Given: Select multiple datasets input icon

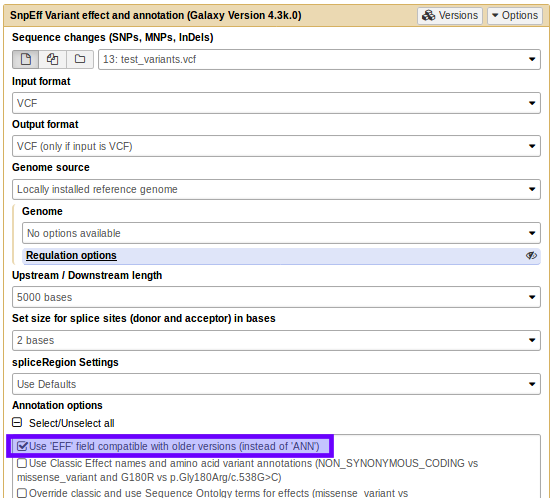Looking at the screenshot, I should pos(52,59).
